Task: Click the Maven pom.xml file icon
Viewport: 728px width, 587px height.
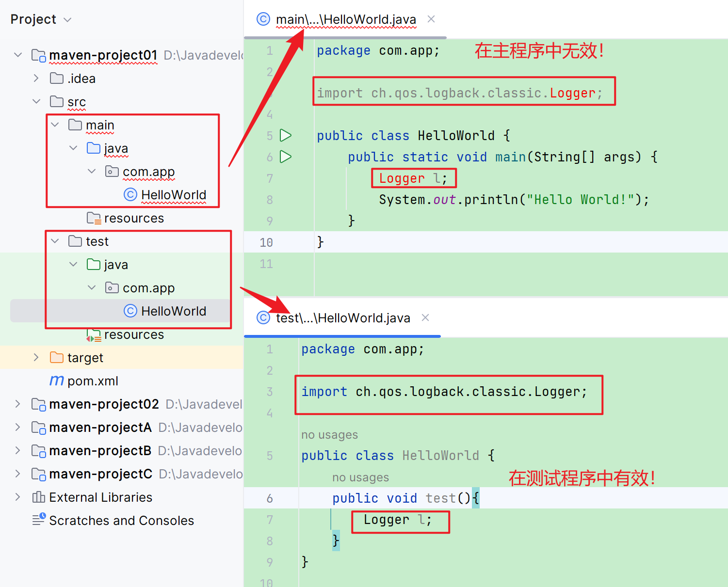Action: [57, 381]
